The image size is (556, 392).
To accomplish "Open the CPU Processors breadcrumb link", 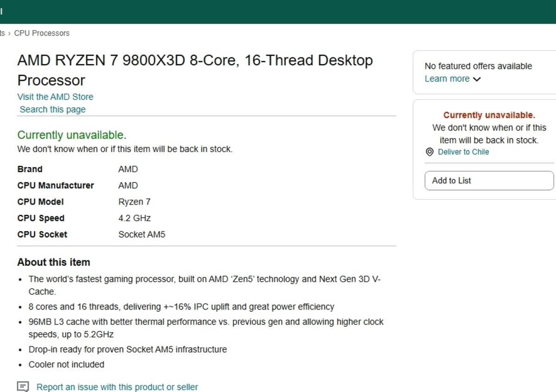I will coord(42,33).
